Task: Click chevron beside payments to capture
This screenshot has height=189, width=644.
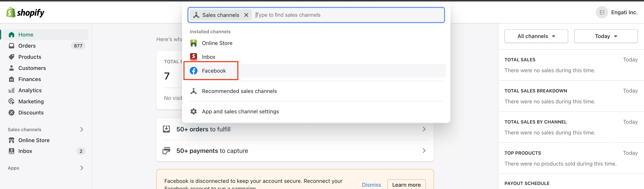Action: tap(424, 151)
